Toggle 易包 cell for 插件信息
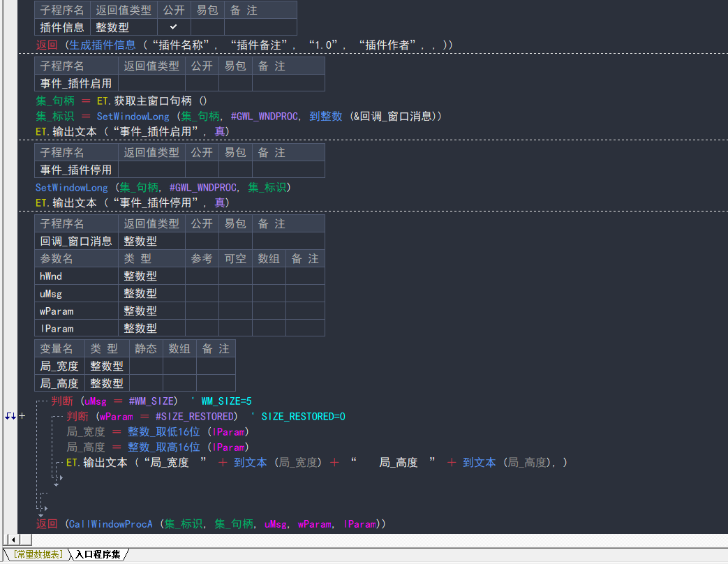The image size is (728, 564). pos(207,27)
